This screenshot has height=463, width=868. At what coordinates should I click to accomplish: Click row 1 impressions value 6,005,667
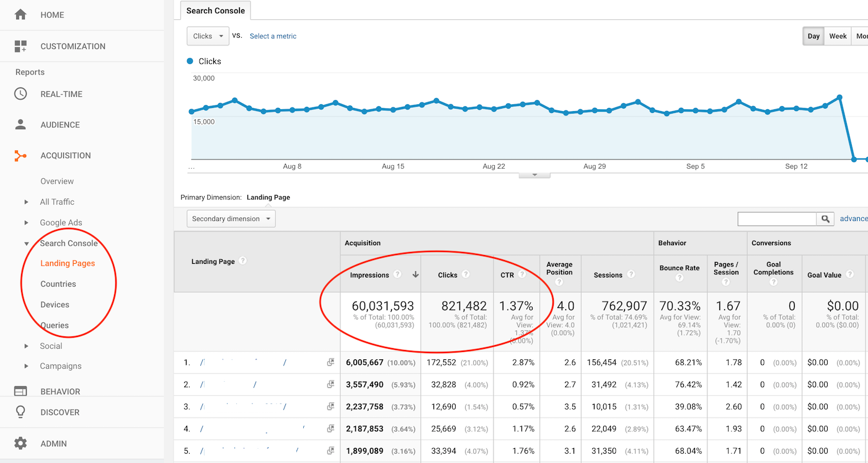[365, 362]
